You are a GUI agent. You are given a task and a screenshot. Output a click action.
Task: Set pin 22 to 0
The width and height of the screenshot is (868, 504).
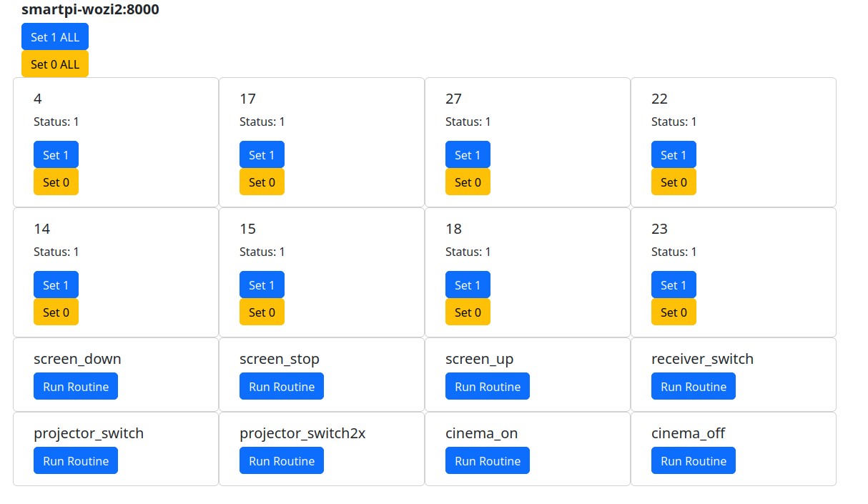[674, 182]
